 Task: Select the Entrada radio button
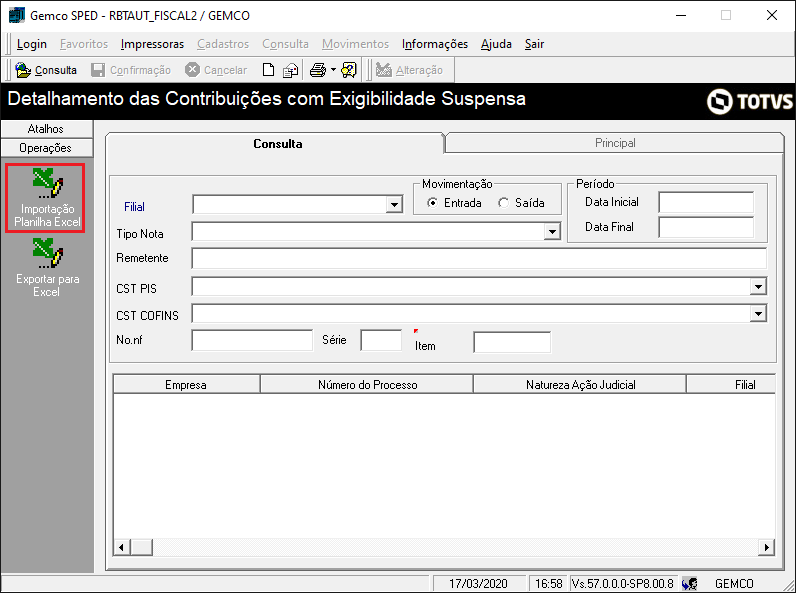click(x=432, y=203)
